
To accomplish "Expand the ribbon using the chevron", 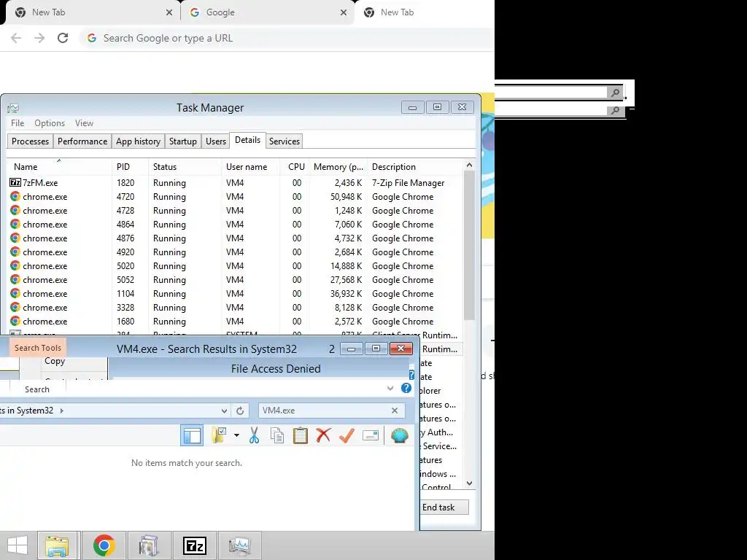I will click(x=390, y=388).
